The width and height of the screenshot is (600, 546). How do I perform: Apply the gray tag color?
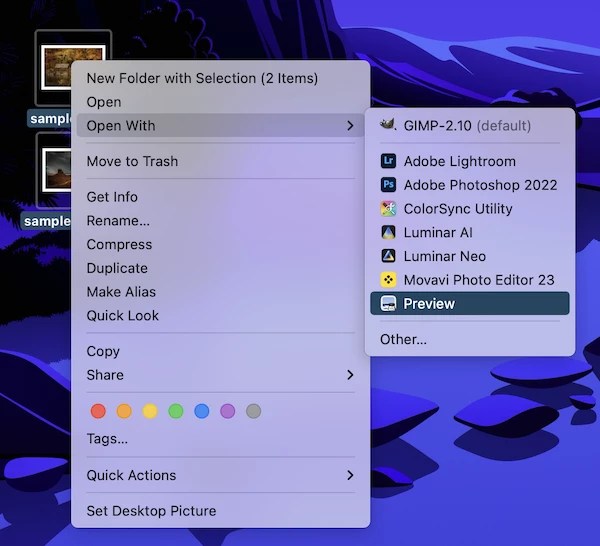click(x=253, y=411)
